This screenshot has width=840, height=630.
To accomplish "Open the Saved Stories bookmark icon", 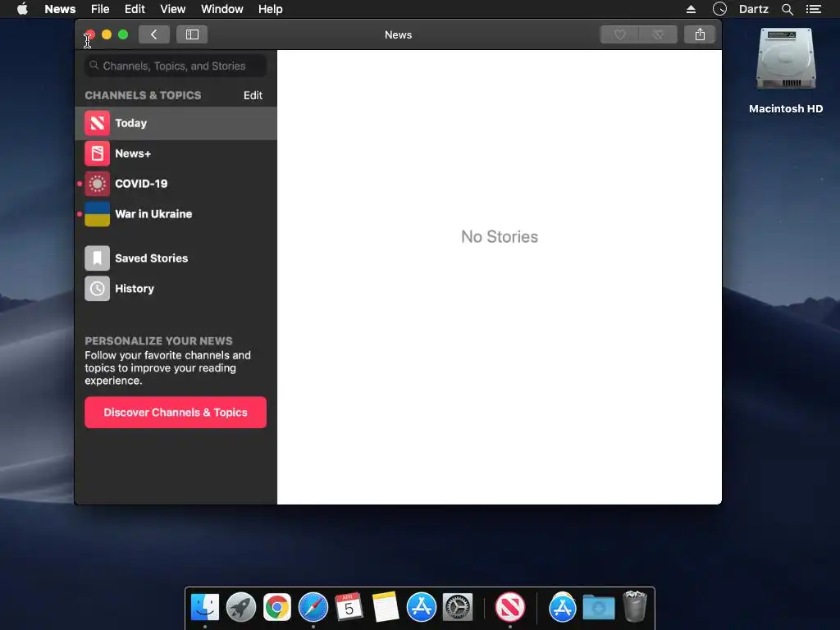I will pos(97,258).
